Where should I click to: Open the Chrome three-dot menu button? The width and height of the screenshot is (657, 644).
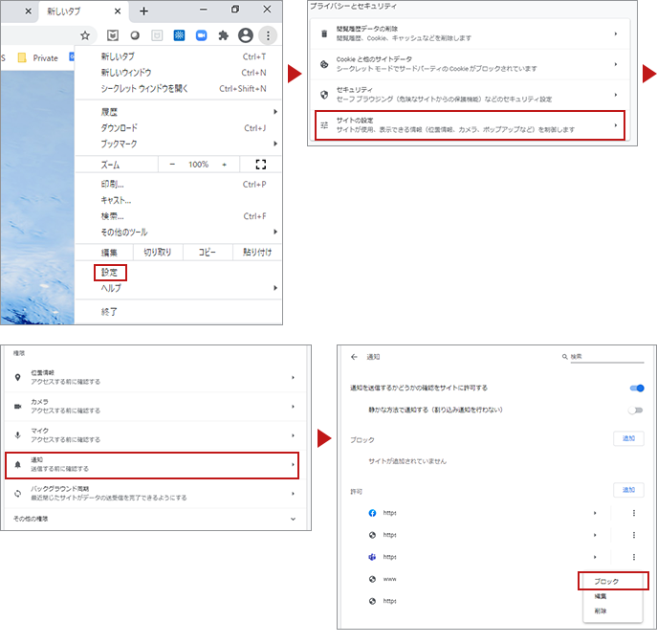(269, 35)
